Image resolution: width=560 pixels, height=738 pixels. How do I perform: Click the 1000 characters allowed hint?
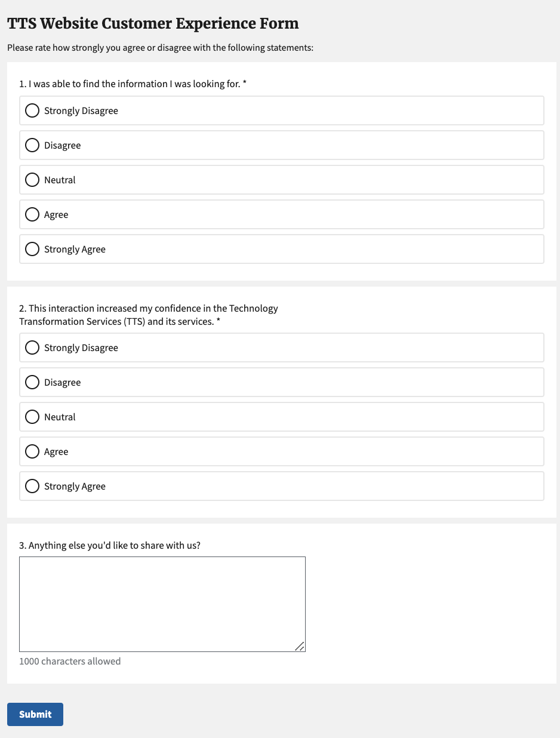click(x=70, y=662)
